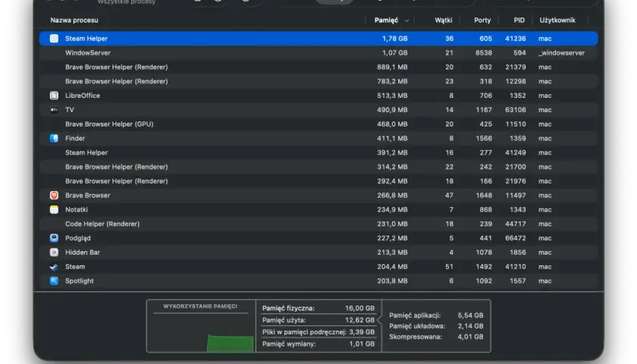Click the Apple TV app icon
Image resolution: width=637 pixels, height=364 pixels.
point(54,110)
